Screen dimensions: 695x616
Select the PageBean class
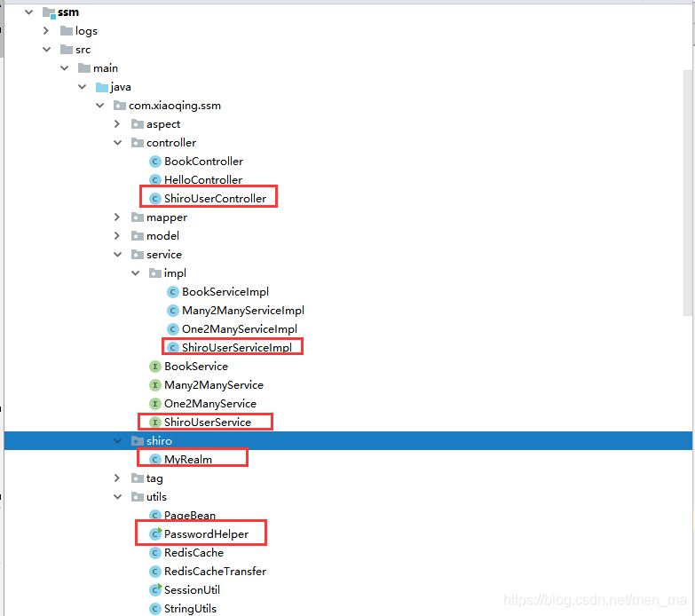(190, 515)
